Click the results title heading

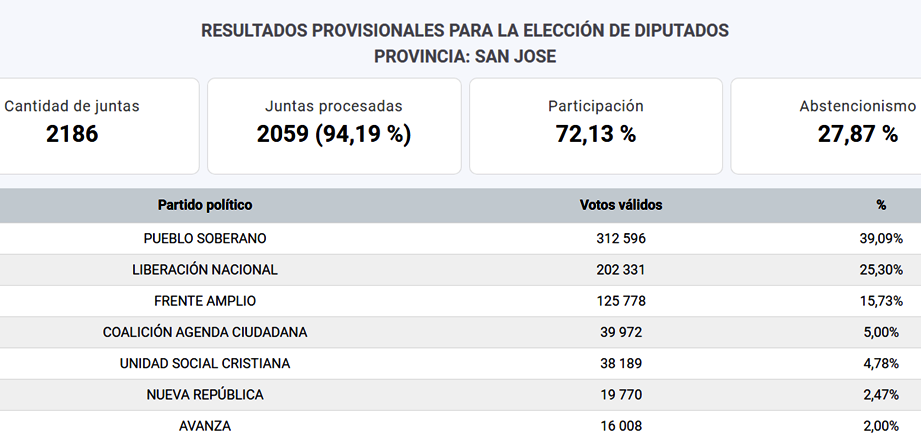tap(465, 31)
